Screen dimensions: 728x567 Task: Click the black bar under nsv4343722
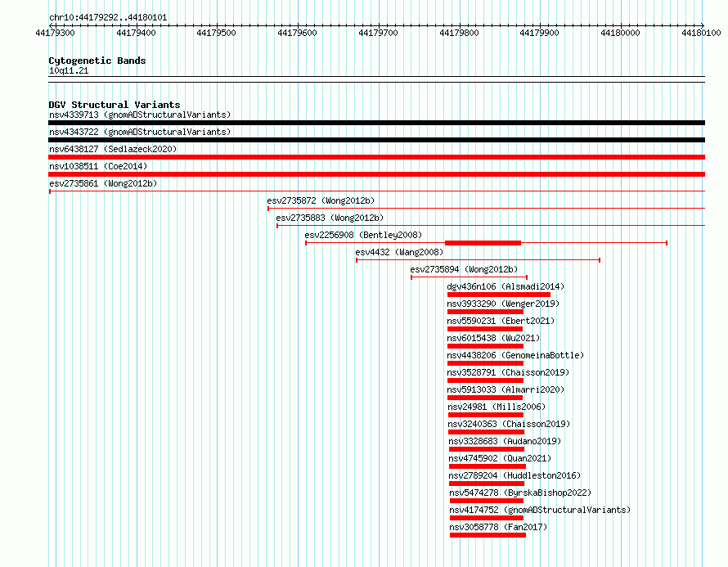(376, 140)
